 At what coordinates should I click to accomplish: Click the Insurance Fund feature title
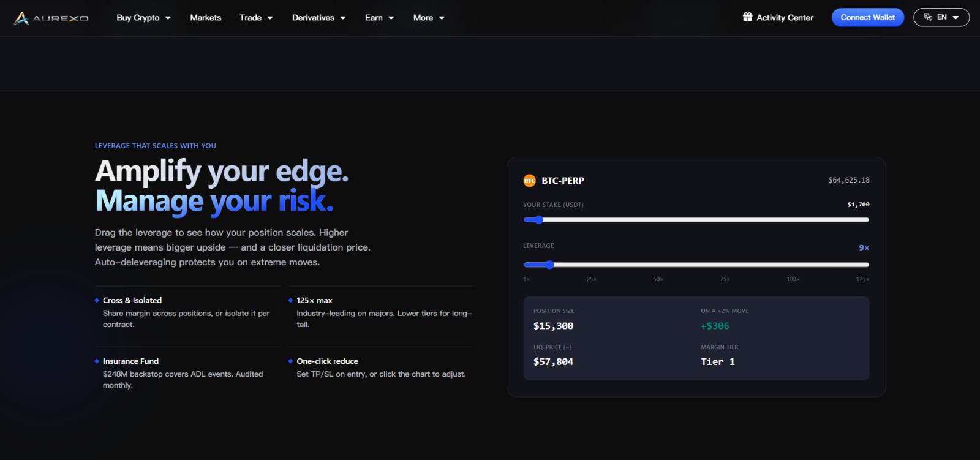pos(131,361)
